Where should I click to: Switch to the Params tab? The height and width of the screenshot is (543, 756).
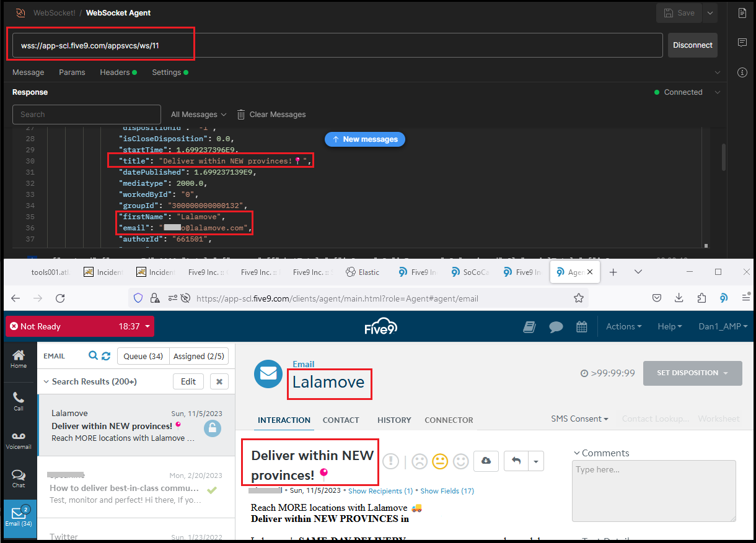(x=72, y=72)
